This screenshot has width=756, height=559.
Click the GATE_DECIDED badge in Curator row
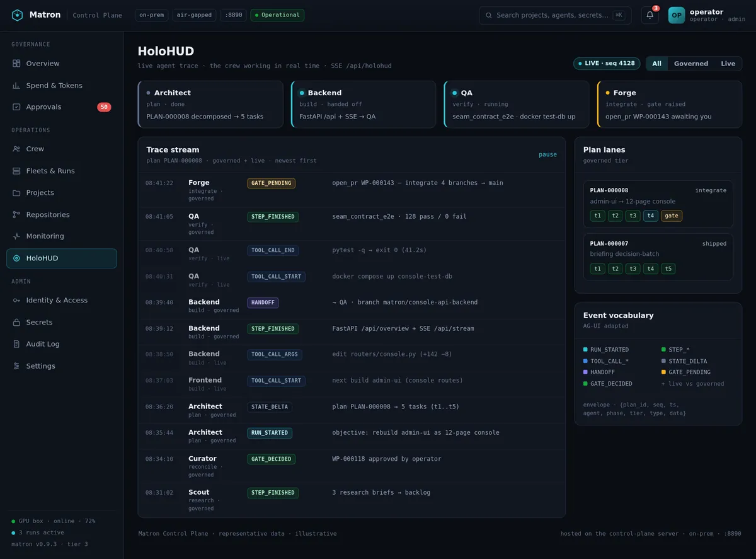tap(271, 459)
